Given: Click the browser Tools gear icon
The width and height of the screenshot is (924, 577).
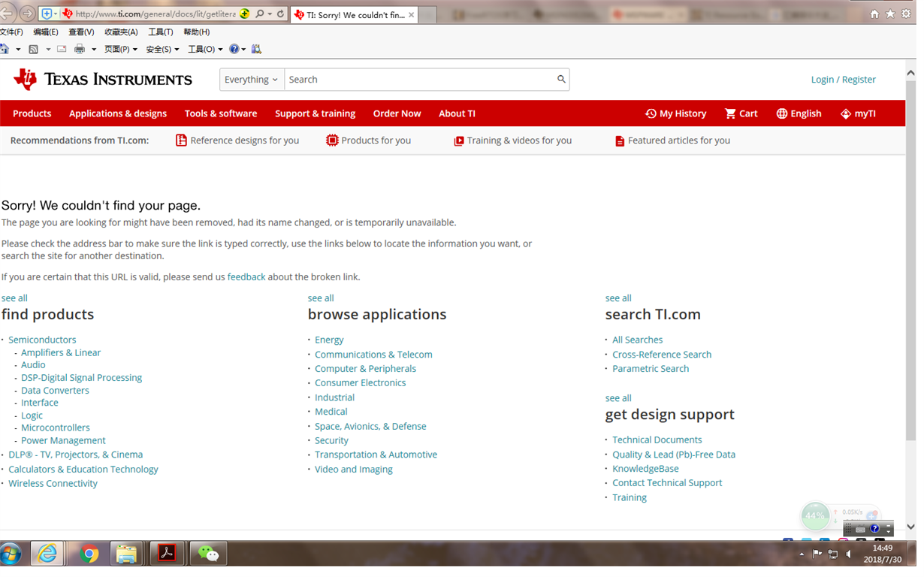Looking at the screenshot, I should point(906,14).
